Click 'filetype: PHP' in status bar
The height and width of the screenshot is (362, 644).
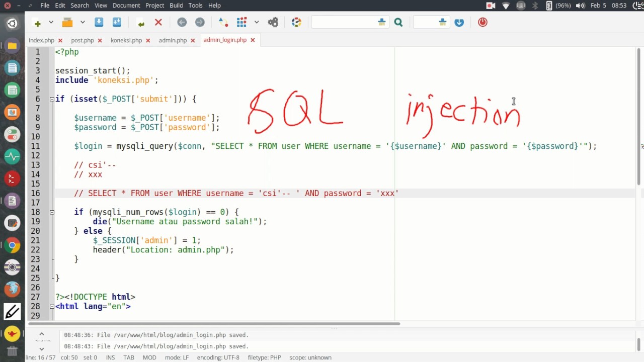coord(264,357)
